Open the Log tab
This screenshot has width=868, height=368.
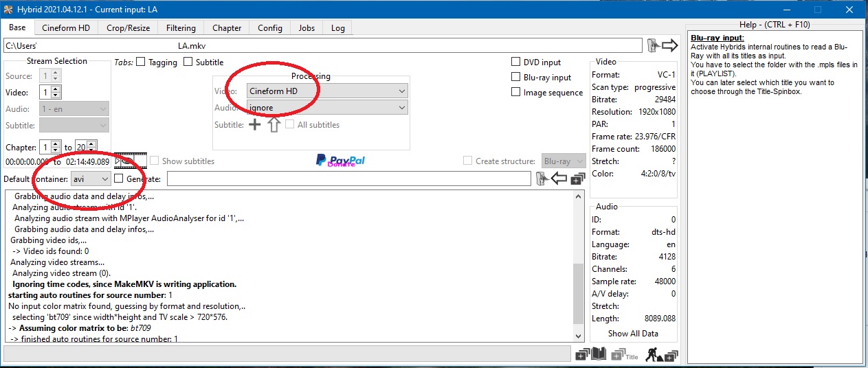tap(338, 28)
